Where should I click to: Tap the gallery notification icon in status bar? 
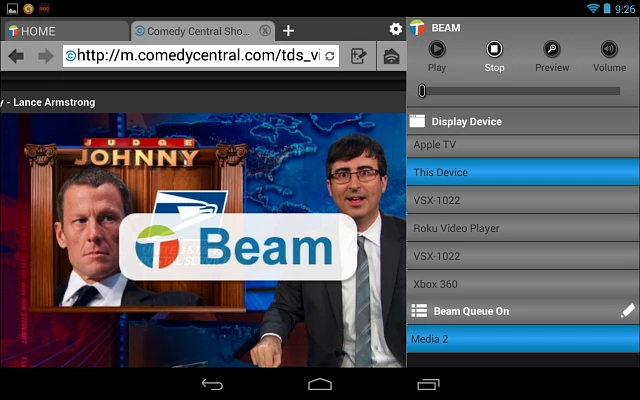(12, 8)
